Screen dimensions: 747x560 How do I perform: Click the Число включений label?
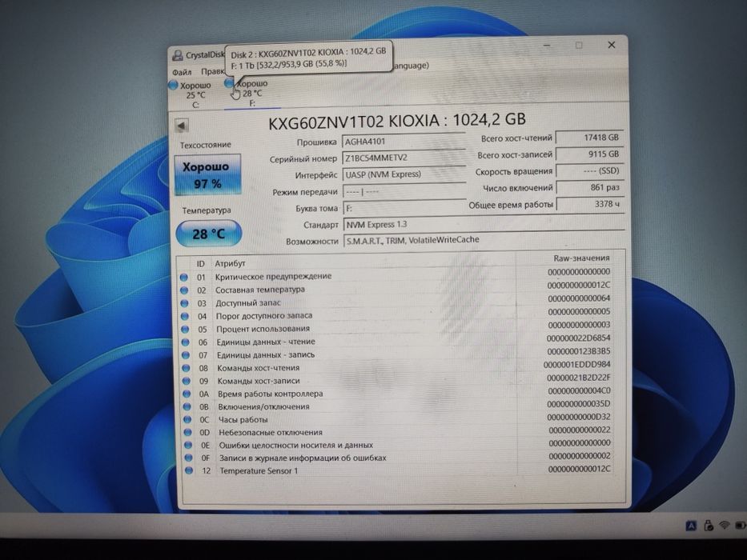(518, 188)
